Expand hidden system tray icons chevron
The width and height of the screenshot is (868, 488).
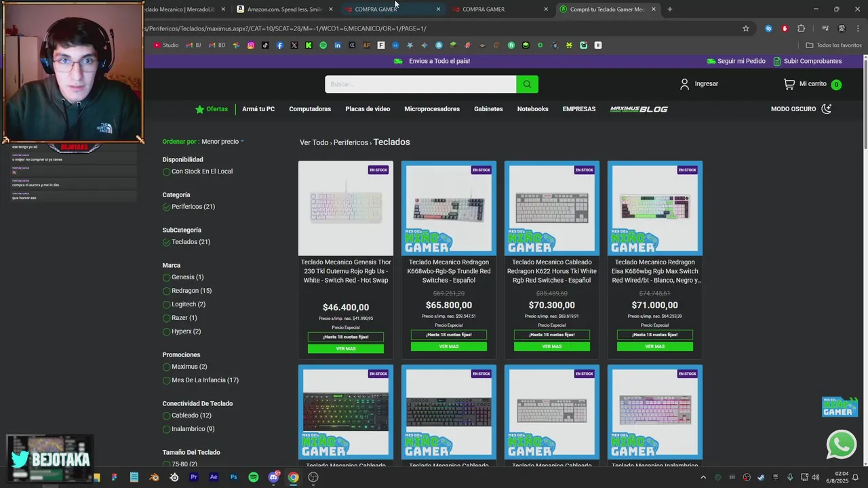coord(703,477)
